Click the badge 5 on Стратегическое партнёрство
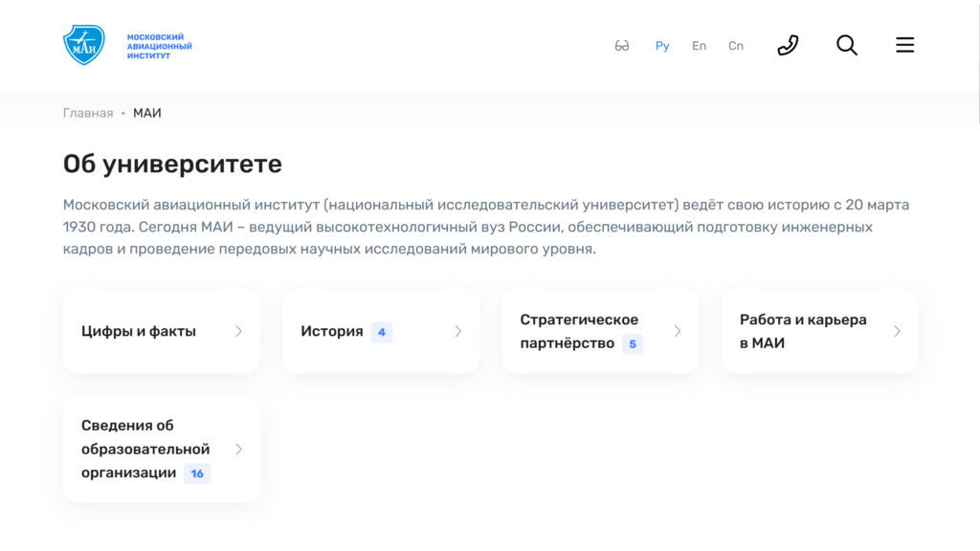The height and width of the screenshot is (551, 980). click(x=633, y=343)
